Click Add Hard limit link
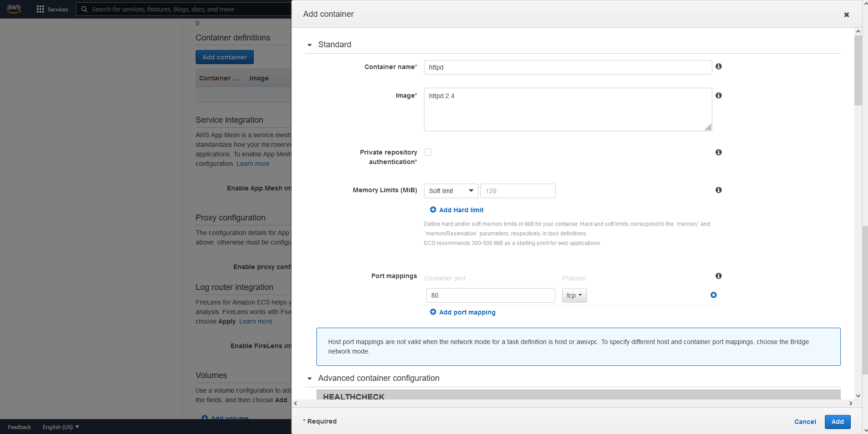This screenshot has width=868, height=434. click(461, 210)
